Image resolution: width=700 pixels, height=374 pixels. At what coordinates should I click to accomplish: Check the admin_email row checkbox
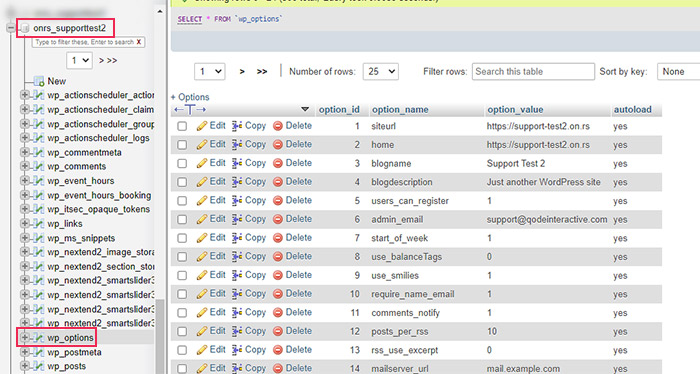[182, 220]
